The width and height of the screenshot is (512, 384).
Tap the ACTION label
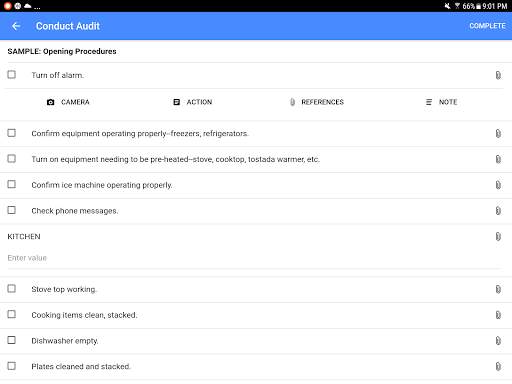(x=199, y=102)
